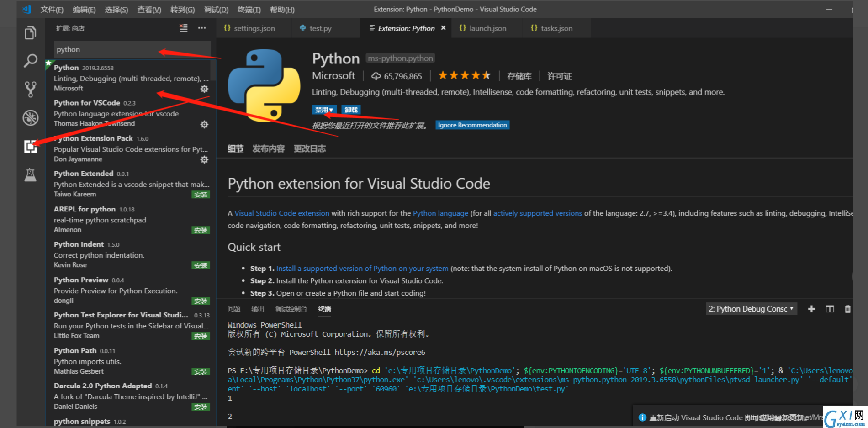Open gear settings for Python extension
The height and width of the screenshot is (428, 868).
click(204, 89)
